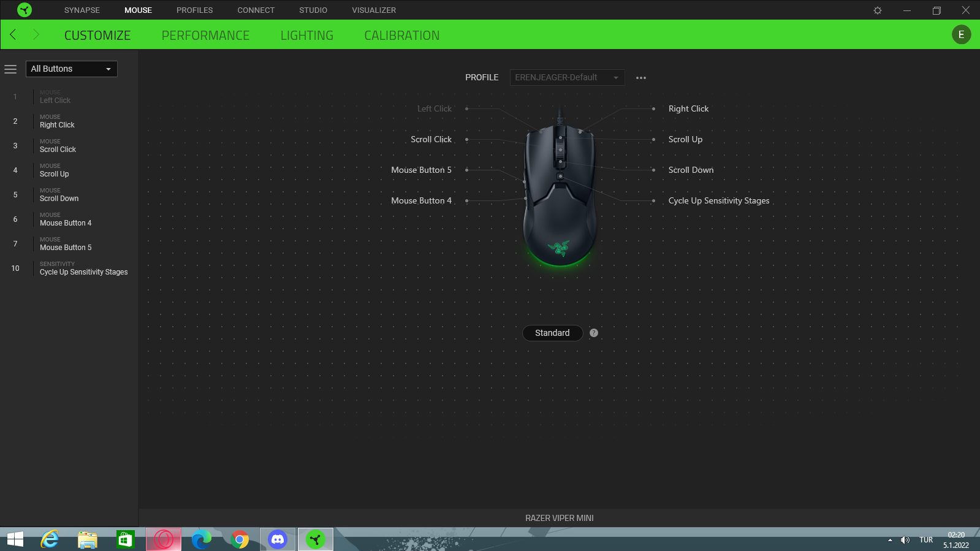This screenshot has width=980, height=551.
Task: Select sidebar row 3 Scroll Click
Action: 69,146
